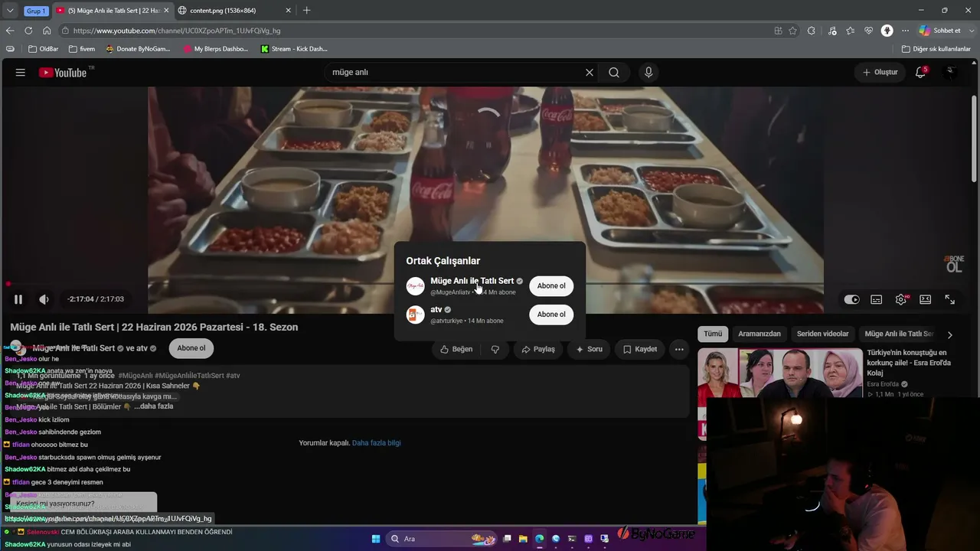Focus the YouTube search field
This screenshot has width=980, height=551.
[455, 73]
